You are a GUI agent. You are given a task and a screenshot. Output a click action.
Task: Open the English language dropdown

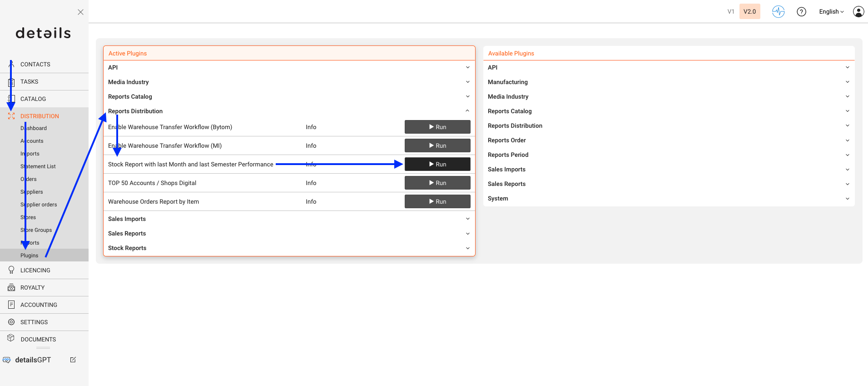[832, 12]
